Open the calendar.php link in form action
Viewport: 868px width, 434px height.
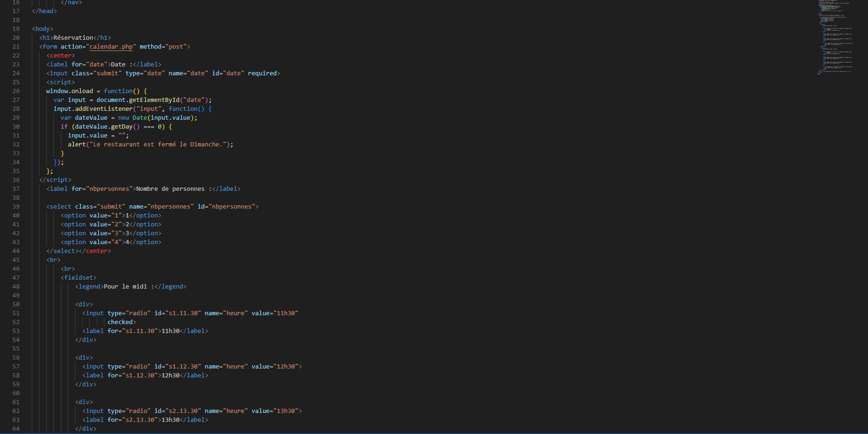click(x=111, y=47)
